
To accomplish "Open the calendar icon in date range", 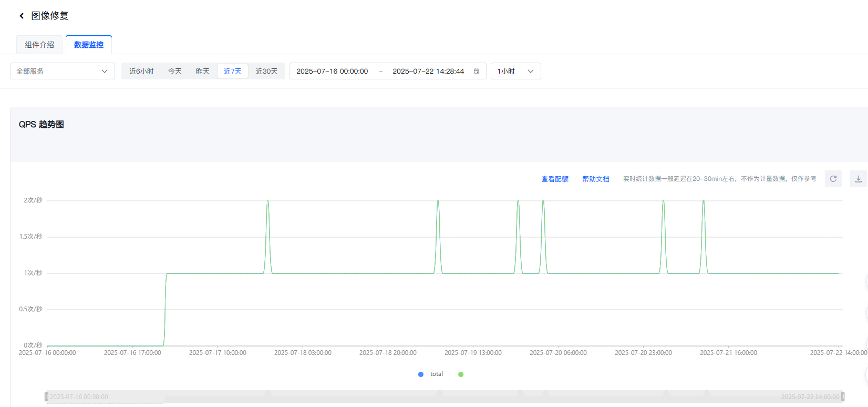I will point(477,71).
